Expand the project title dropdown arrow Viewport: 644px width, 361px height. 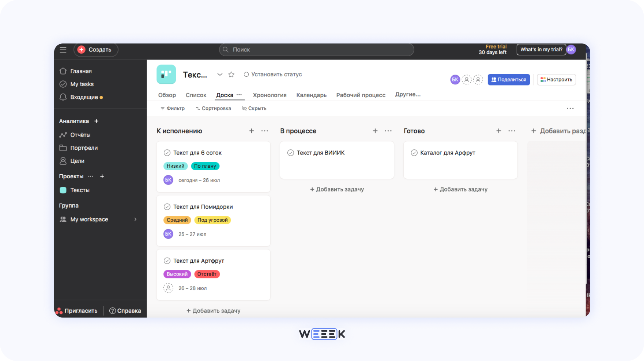click(x=220, y=74)
